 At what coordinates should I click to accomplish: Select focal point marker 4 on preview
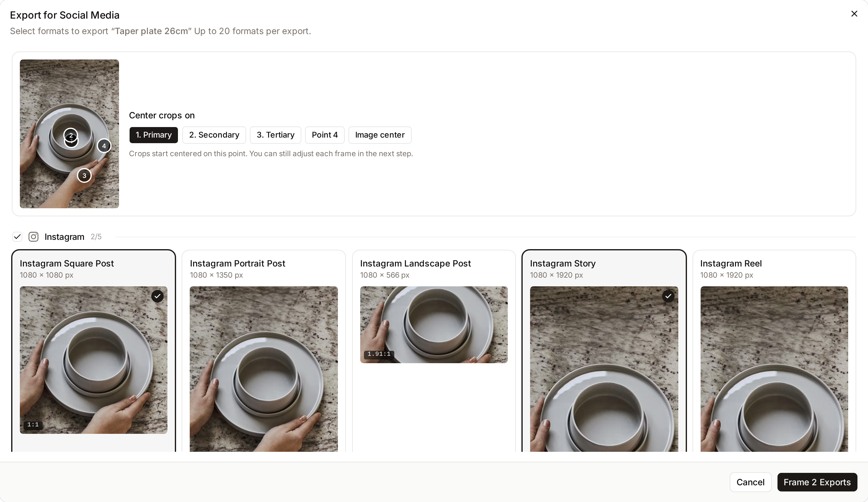(x=104, y=146)
